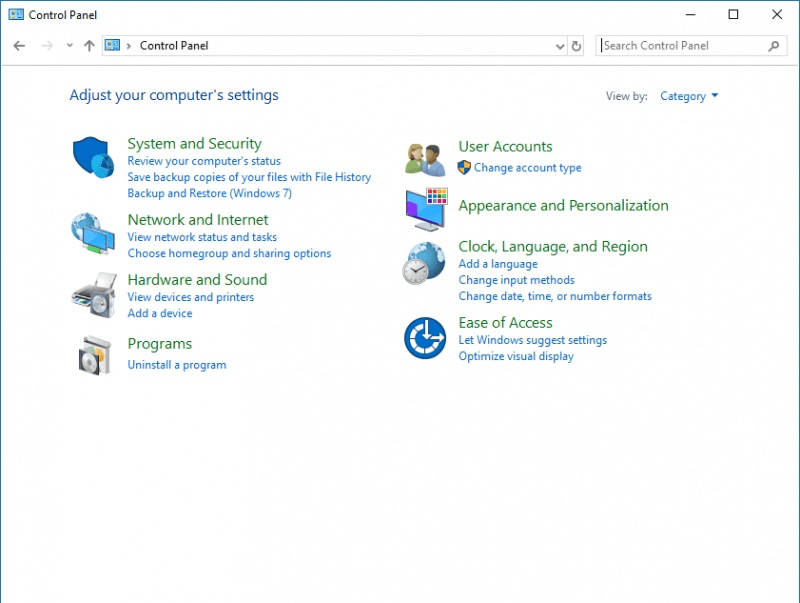This screenshot has width=800, height=603.
Task: Open the Programs disc box icon
Action: (x=94, y=356)
